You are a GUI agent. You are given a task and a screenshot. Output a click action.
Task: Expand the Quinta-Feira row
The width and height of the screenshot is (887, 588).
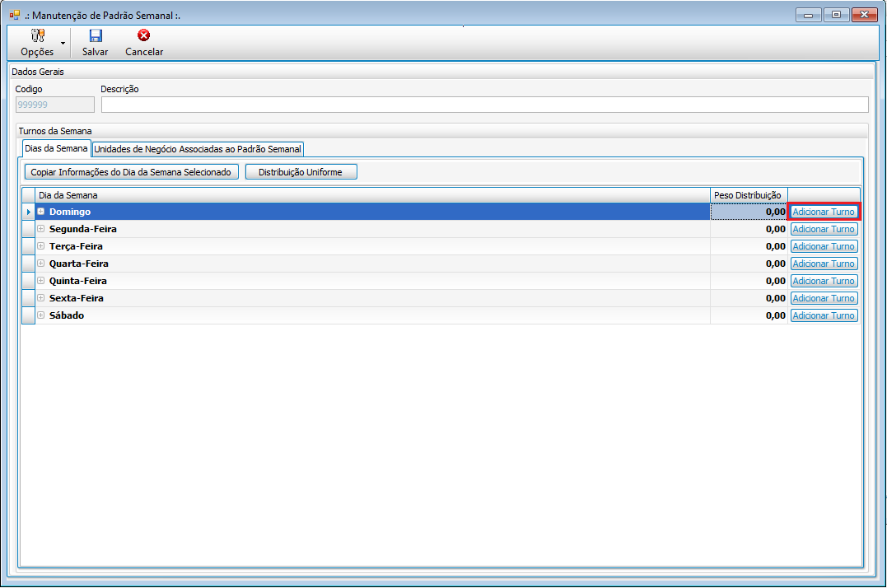(x=40, y=281)
